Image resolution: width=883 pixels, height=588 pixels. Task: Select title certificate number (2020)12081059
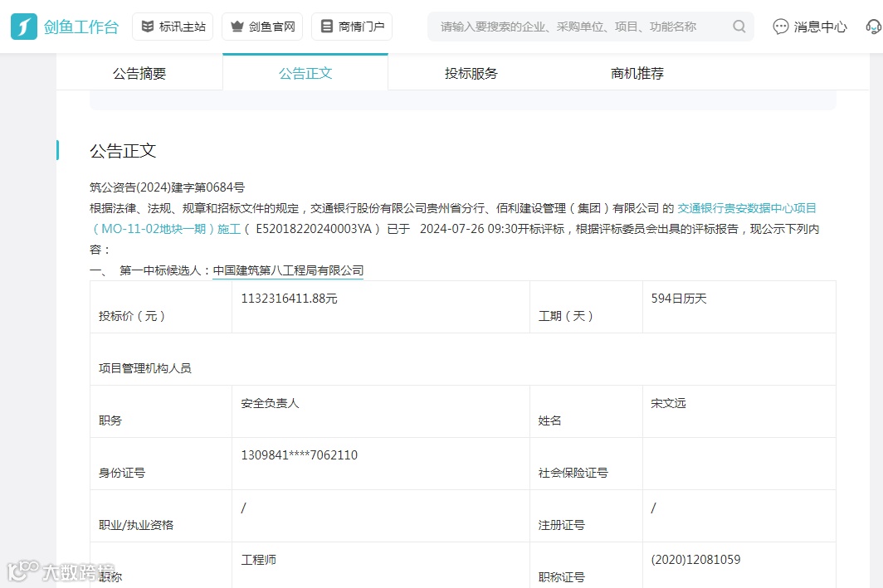click(695, 559)
